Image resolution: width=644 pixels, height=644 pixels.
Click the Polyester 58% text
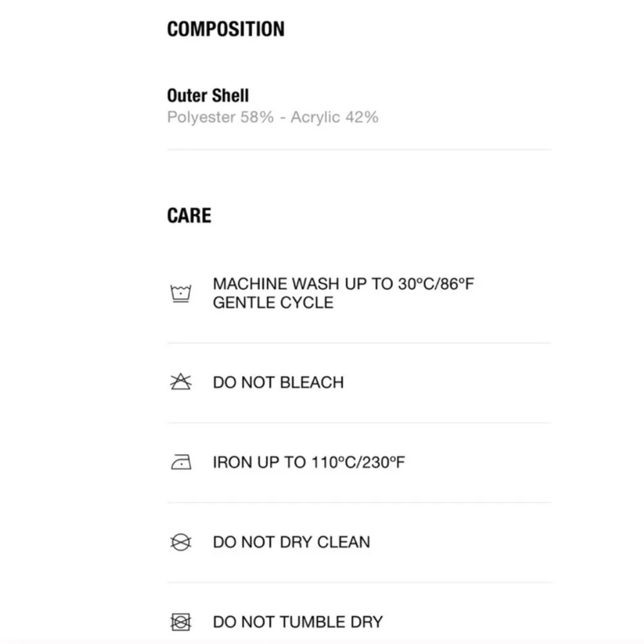pos(220,117)
